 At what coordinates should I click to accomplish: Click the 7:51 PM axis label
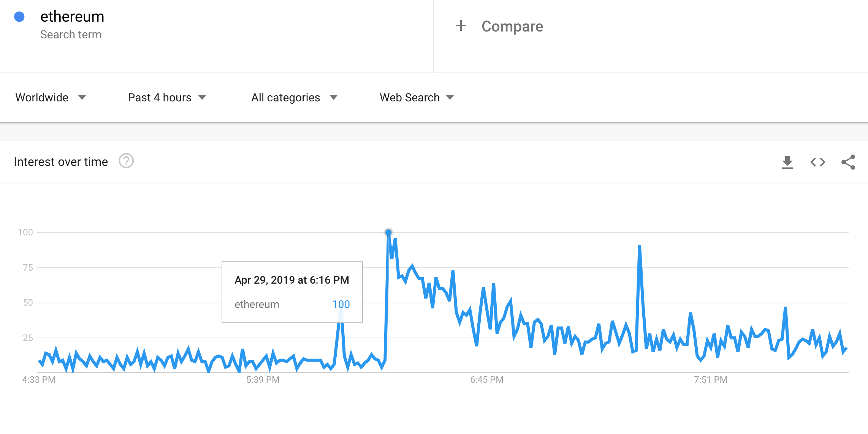coord(710,380)
